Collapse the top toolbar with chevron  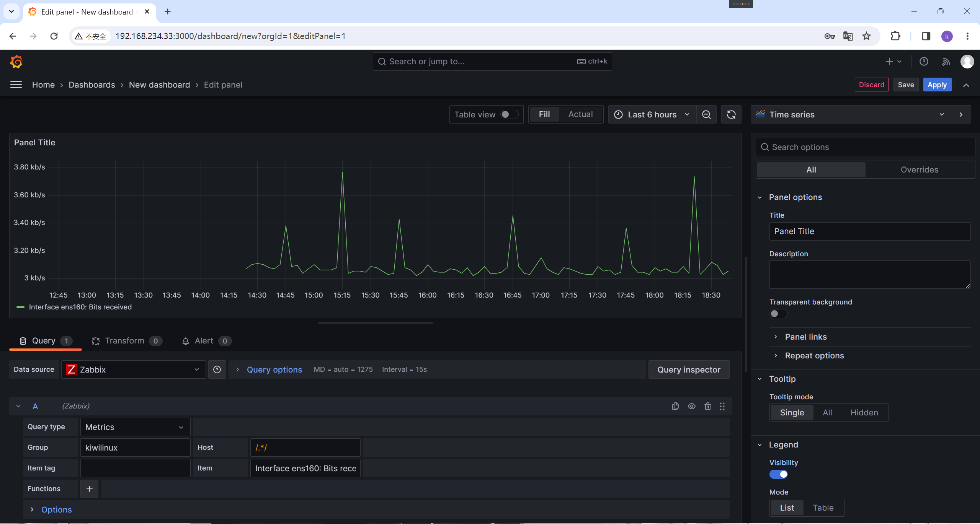click(x=966, y=85)
